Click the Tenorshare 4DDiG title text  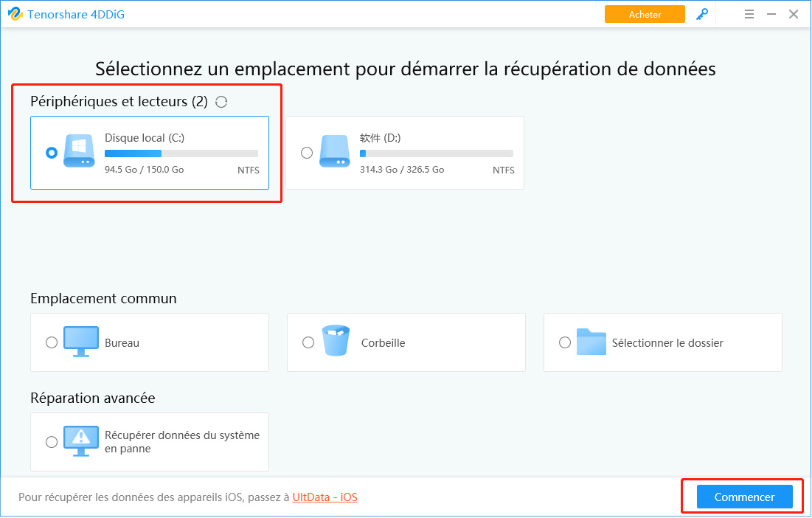[76, 15]
